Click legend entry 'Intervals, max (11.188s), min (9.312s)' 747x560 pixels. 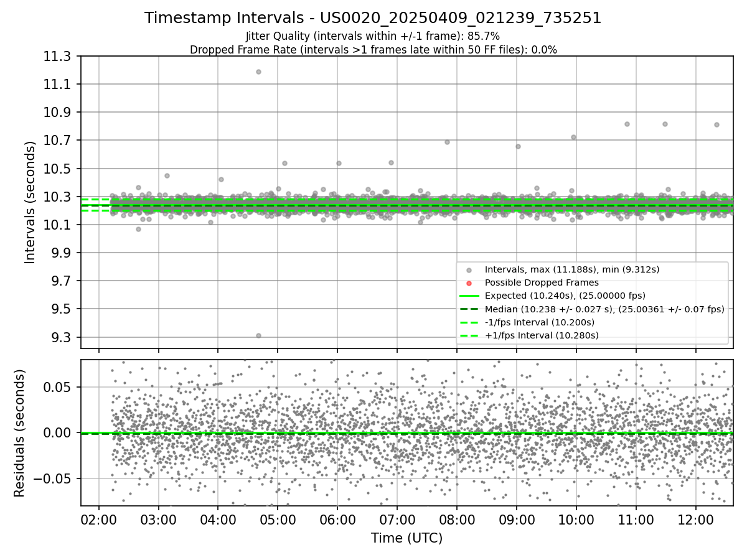tap(571, 269)
